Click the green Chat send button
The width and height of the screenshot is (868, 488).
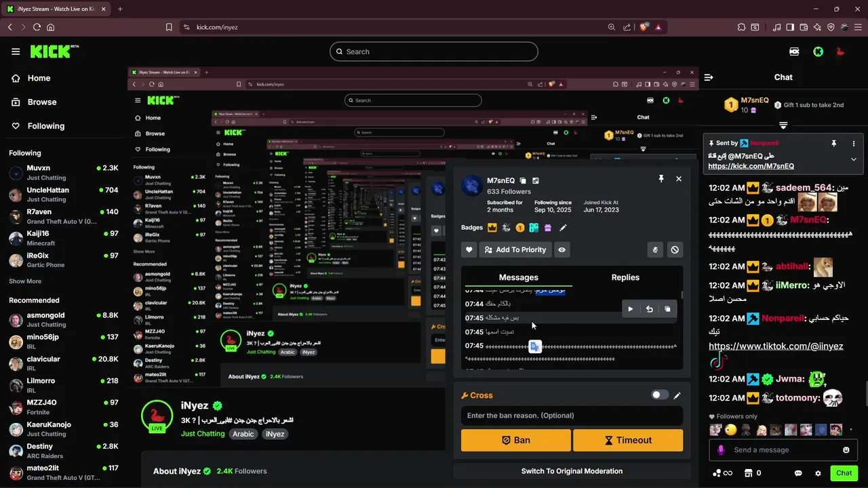pyautogui.click(x=844, y=473)
